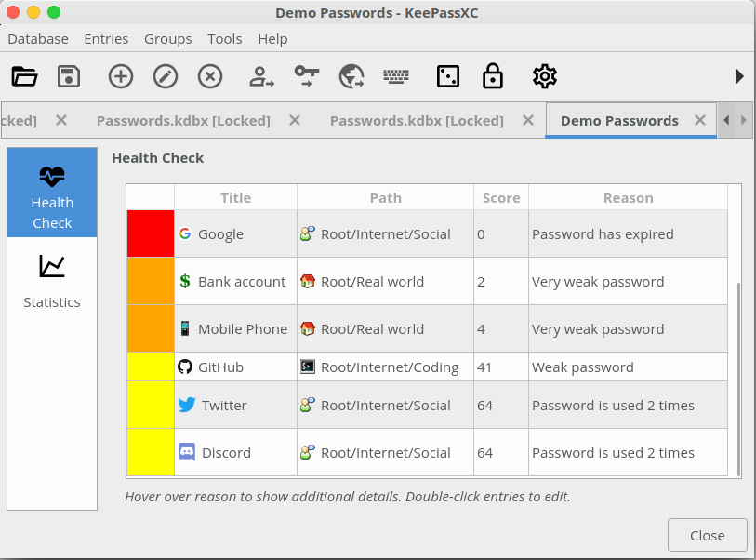Open the Entries menu
This screenshot has width=756, height=560.
coord(106,38)
